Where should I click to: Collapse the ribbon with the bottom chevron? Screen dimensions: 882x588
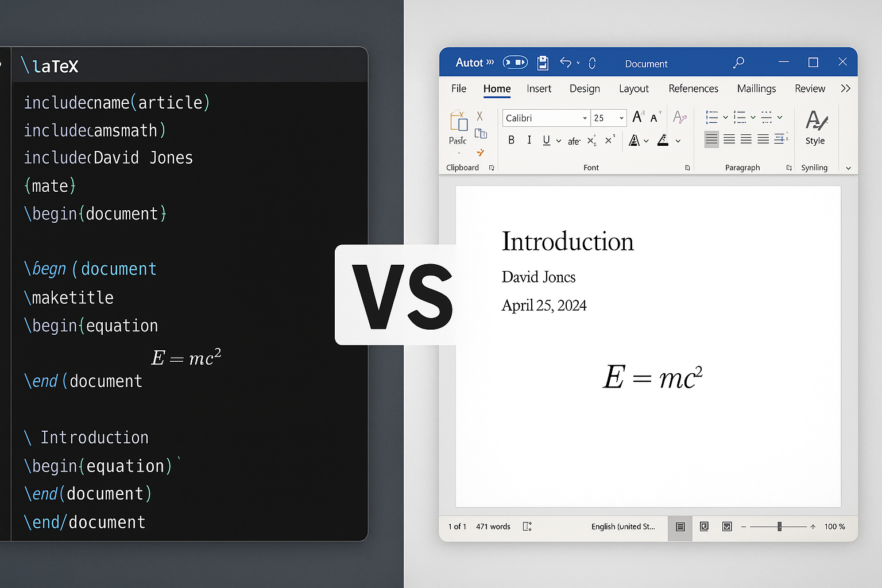point(848,168)
